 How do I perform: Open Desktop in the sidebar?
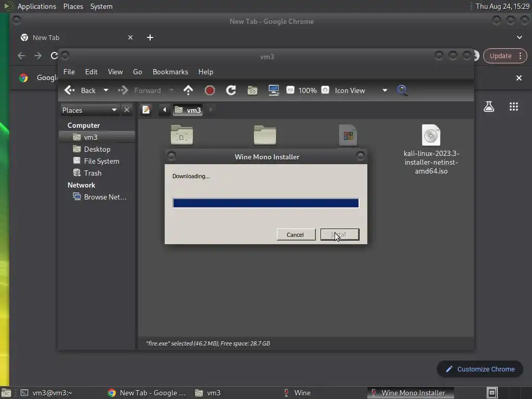[x=97, y=149]
